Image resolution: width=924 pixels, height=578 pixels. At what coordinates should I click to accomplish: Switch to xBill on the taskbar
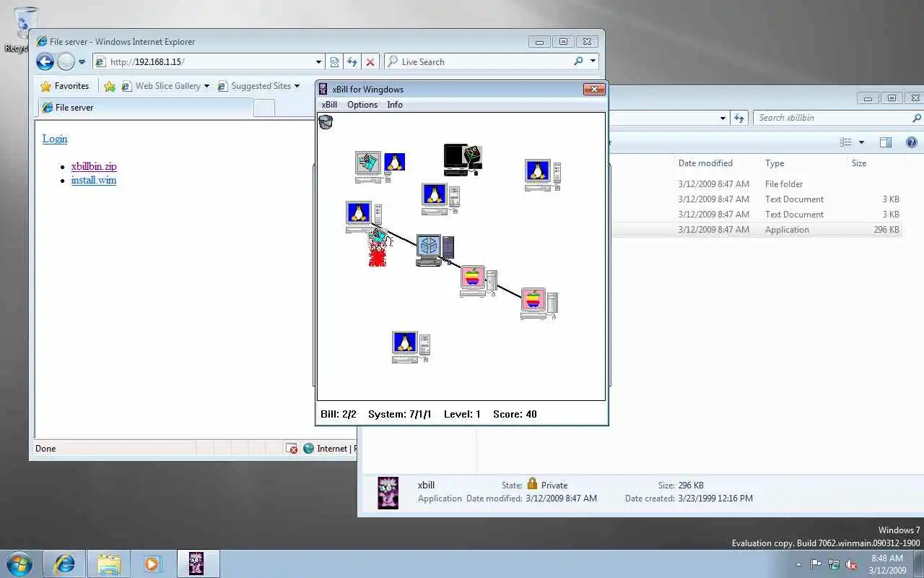(198, 564)
